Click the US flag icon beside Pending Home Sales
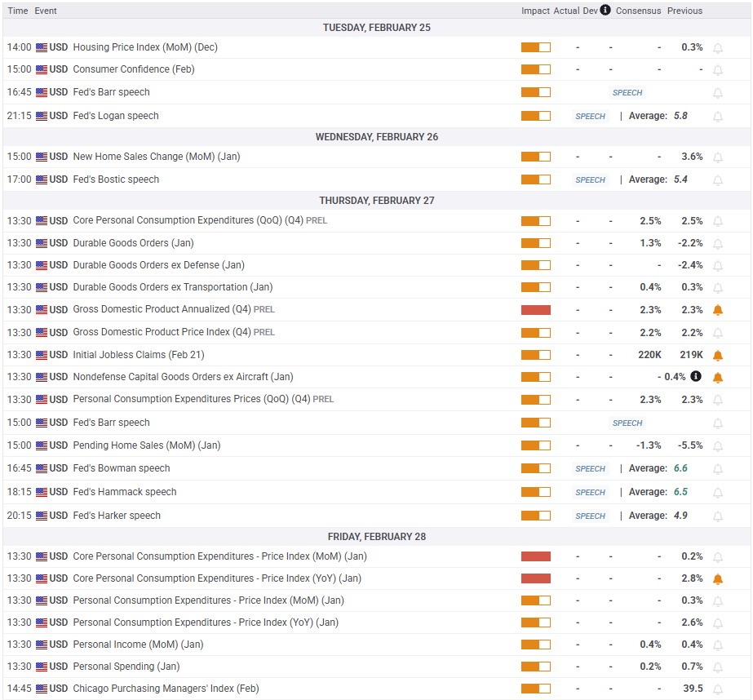 [x=42, y=445]
